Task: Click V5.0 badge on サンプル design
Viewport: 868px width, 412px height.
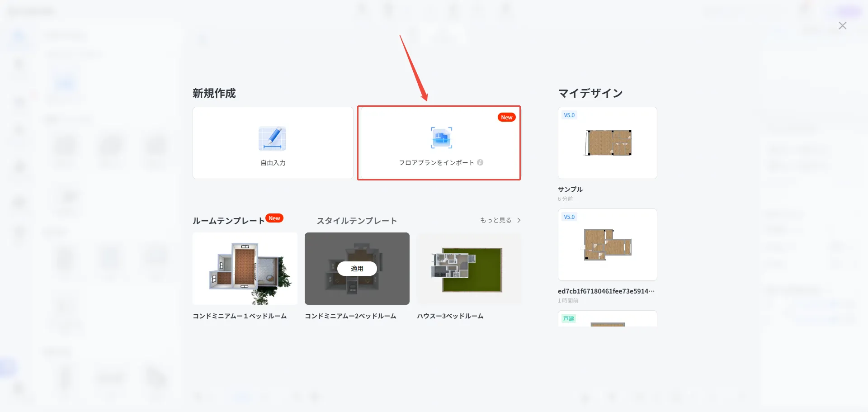Action: [x=569, y=115]
